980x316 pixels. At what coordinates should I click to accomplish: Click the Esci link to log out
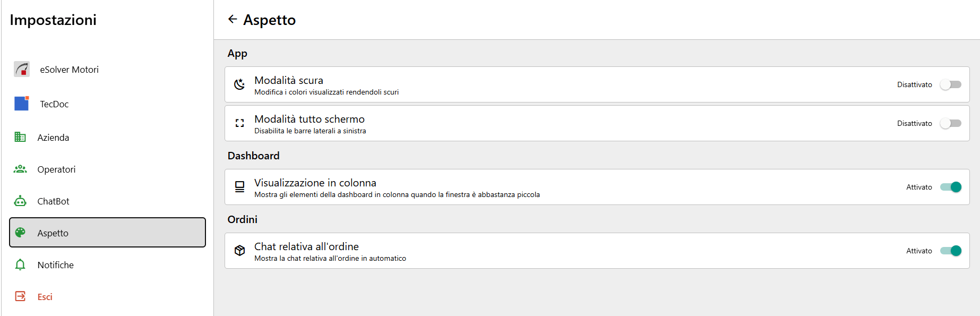coord(45,297)
